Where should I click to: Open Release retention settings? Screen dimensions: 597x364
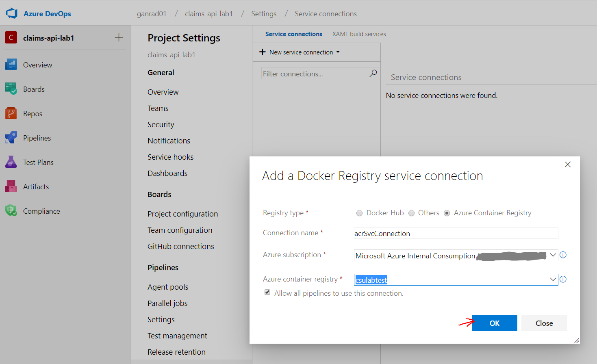[176, 352]
